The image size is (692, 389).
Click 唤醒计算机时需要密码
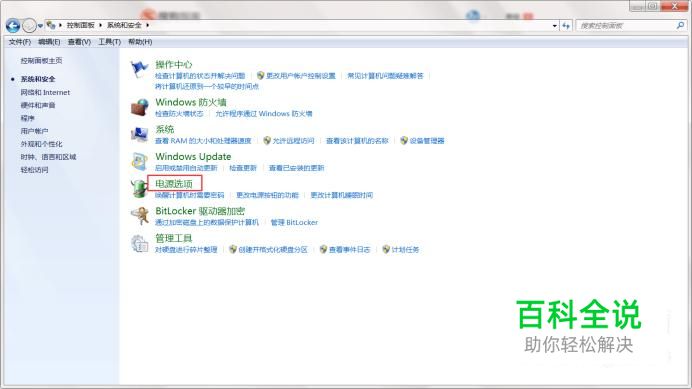190,195
